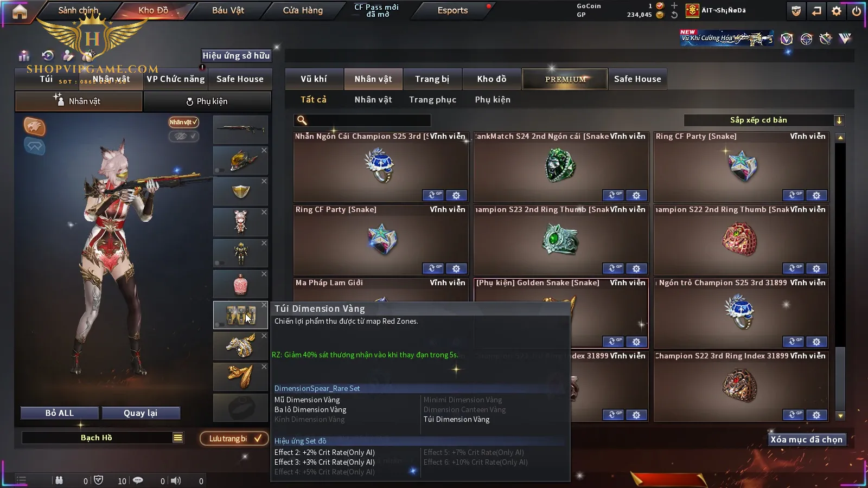Toggle the Lưu trang bị checkmark

(x=234, y=438)
